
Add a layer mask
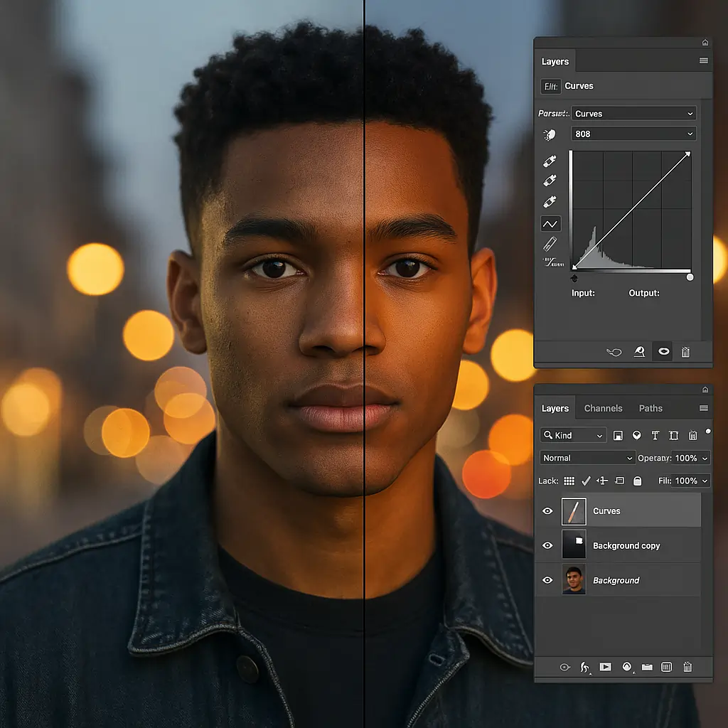[606, 667]
